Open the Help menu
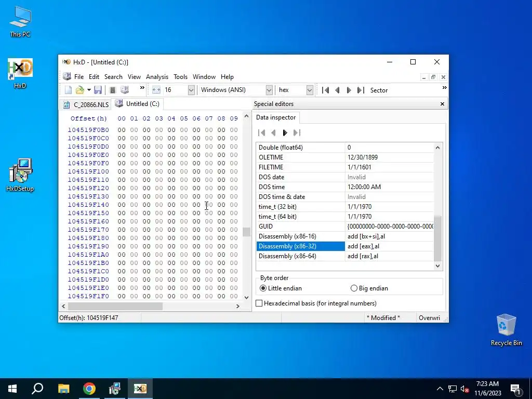This screenshot has width=532, height=399. (227, 77)
